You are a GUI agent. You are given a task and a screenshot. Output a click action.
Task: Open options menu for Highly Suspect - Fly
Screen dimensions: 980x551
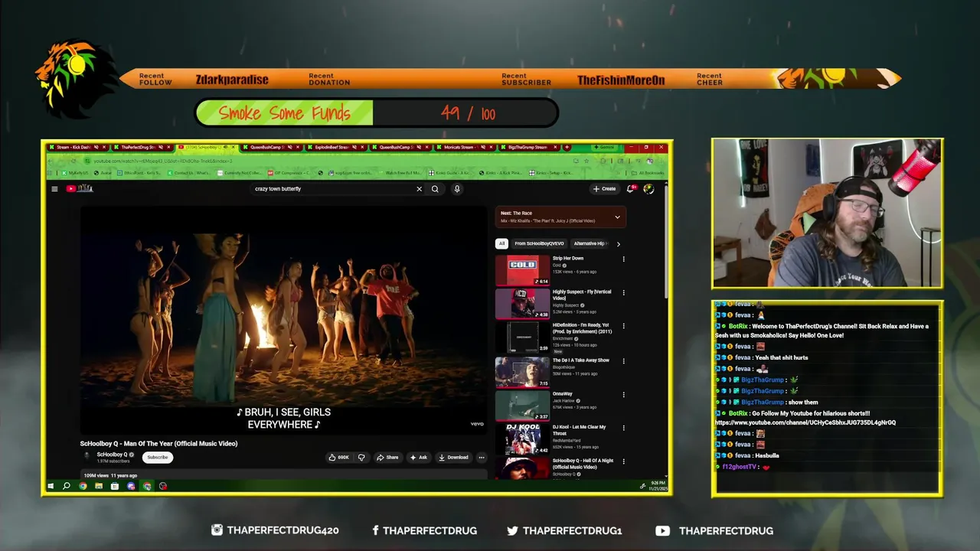point(623,293)
